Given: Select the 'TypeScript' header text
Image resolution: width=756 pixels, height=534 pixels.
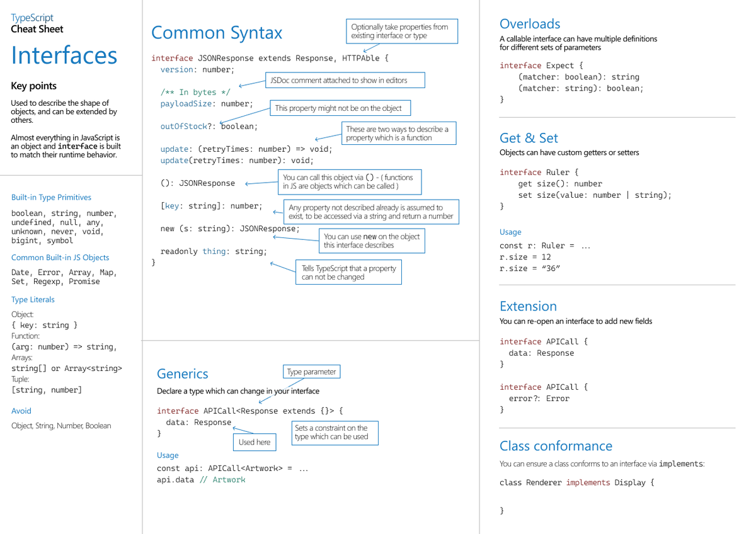Looking at the screenshot, I should (32, 18).
